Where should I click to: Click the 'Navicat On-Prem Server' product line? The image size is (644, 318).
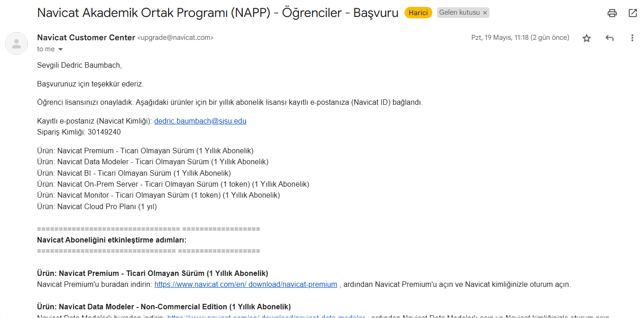[x=173, y=184]
